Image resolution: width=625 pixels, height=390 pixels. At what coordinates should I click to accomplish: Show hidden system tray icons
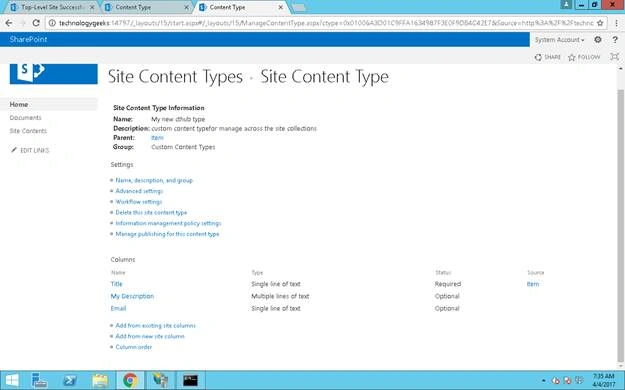click(544, 380)
